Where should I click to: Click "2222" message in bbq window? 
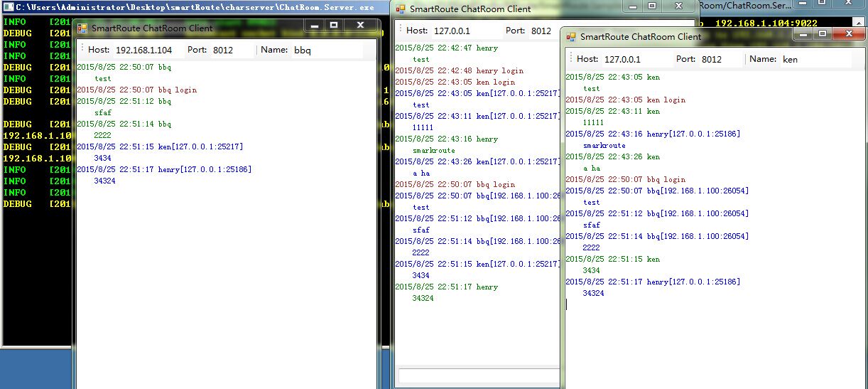coord(102,134)
